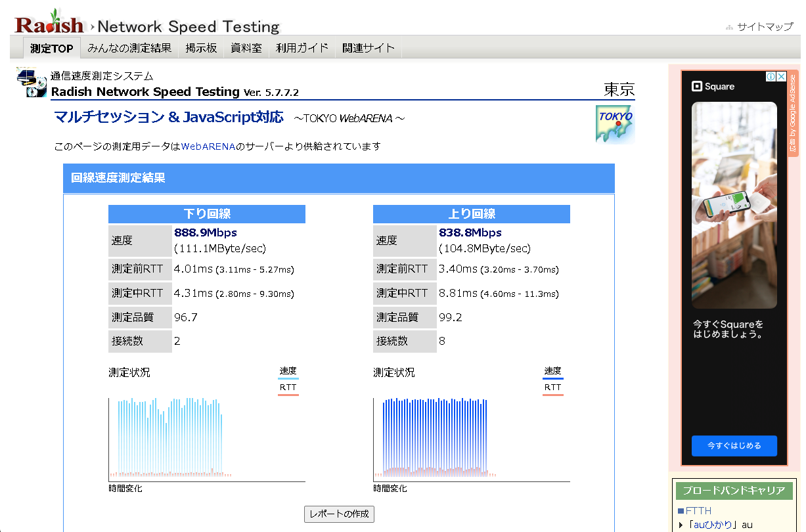
Task: Click the 東京 location label
Action: [619, 89]
